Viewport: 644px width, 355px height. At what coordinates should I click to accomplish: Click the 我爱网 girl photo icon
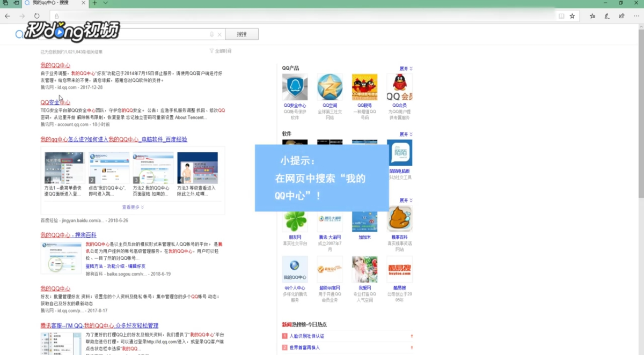pos(364,269)
